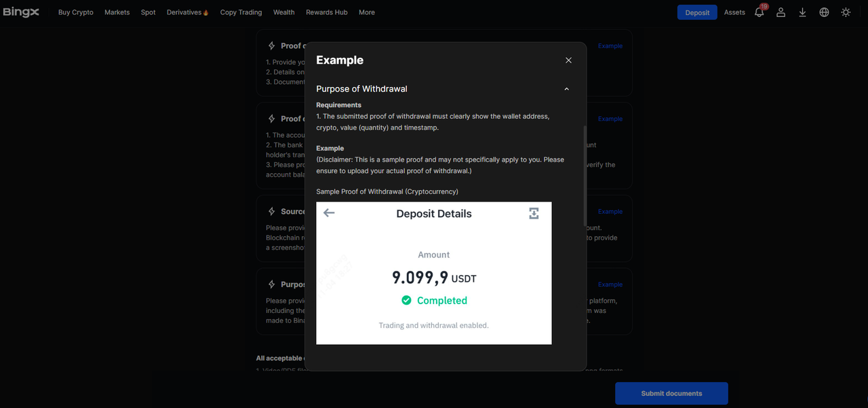868x408 pixels.
Task: Collapse the Purpose of Withdrawal section
Action: coord(566,89)
